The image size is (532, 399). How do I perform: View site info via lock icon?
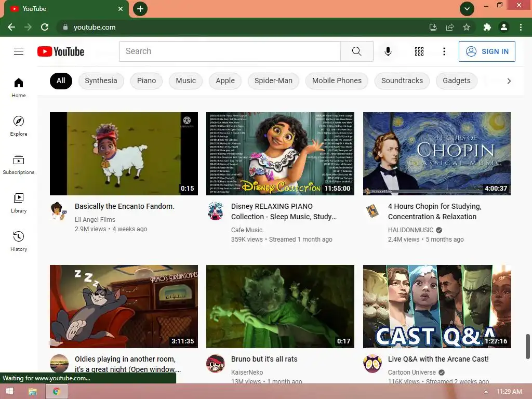(65, 27)
